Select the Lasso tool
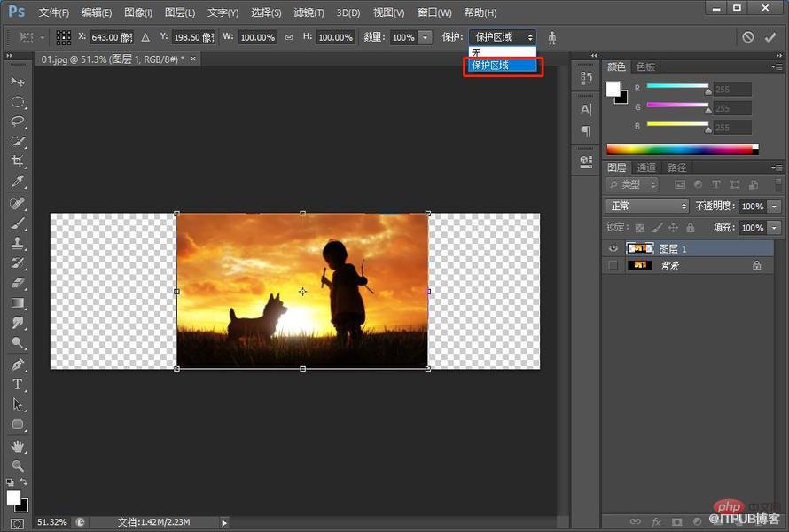 (x=18, y=121)
